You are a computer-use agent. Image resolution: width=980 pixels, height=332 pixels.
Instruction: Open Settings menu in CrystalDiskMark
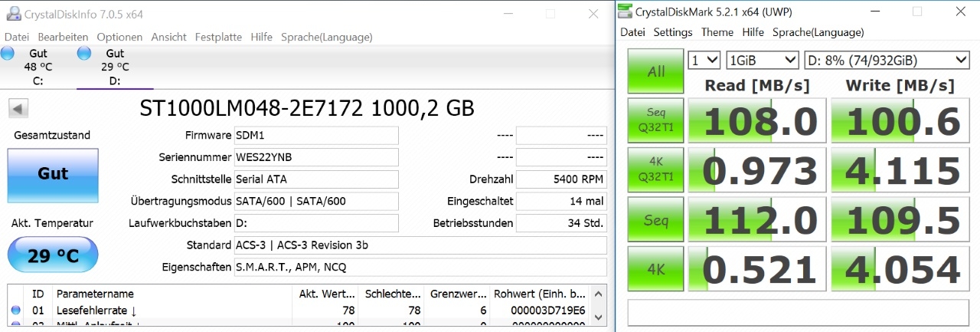coord(673,32)
